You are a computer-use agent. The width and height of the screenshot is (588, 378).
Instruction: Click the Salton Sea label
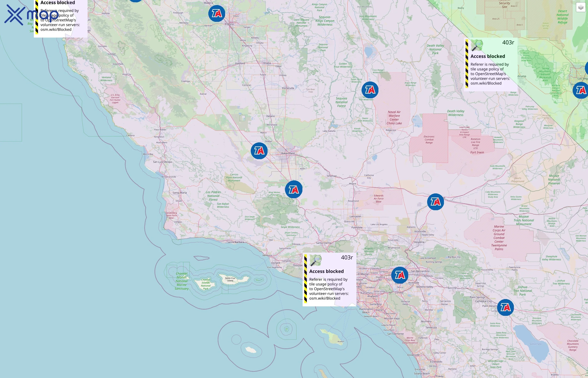(x=535, y=344)
